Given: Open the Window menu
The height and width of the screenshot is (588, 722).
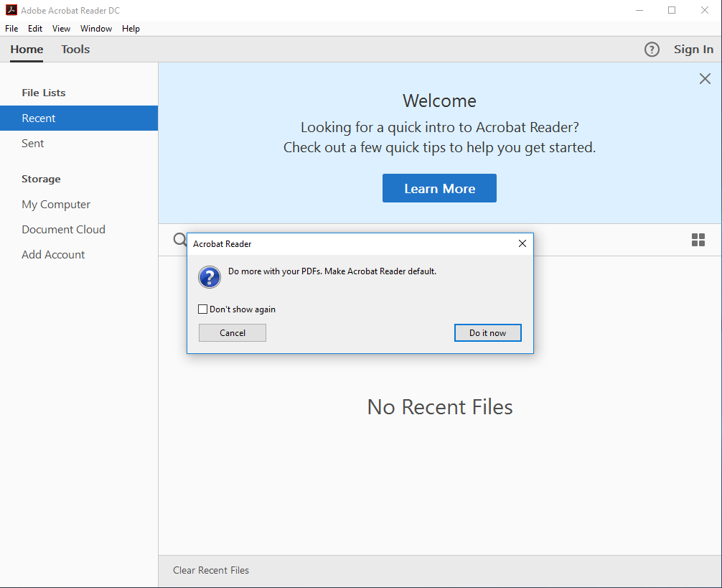Looking at the screenshot, I should pyautogui.click(x=96, y=29).
